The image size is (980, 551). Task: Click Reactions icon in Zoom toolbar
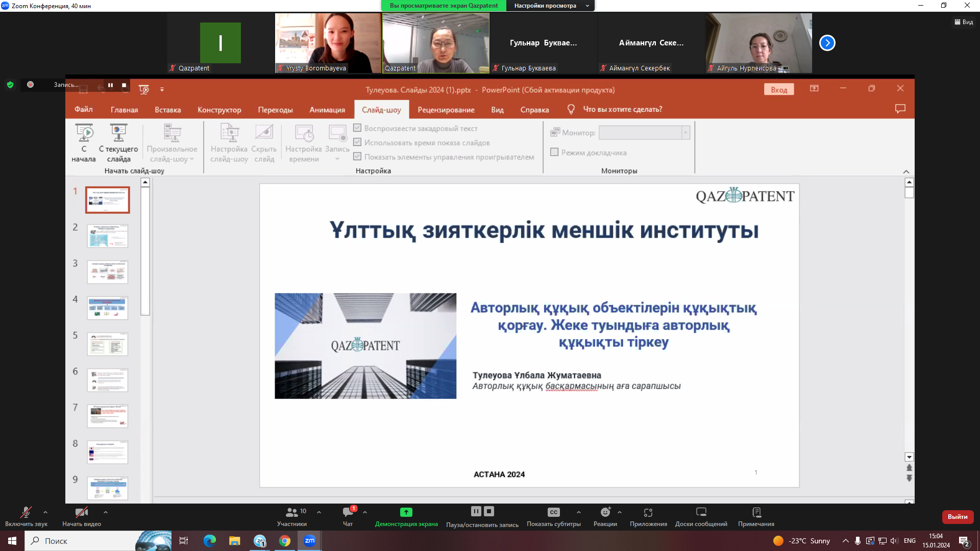tap(605, 512)
